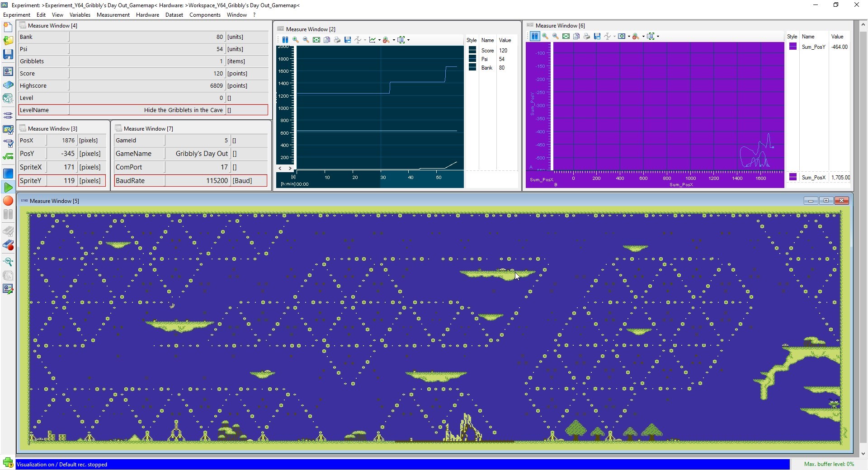This screenshot has width=868, height=470.
Task: Expand the last toolbar dropdown in Measure Window [6]
Action: (658, 36)
